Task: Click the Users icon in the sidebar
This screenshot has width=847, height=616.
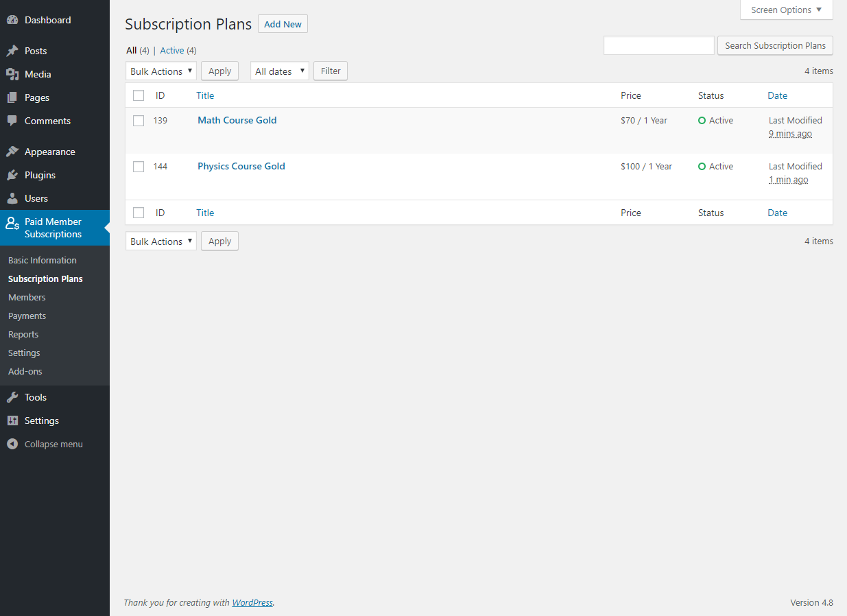Action: (14, 198)
